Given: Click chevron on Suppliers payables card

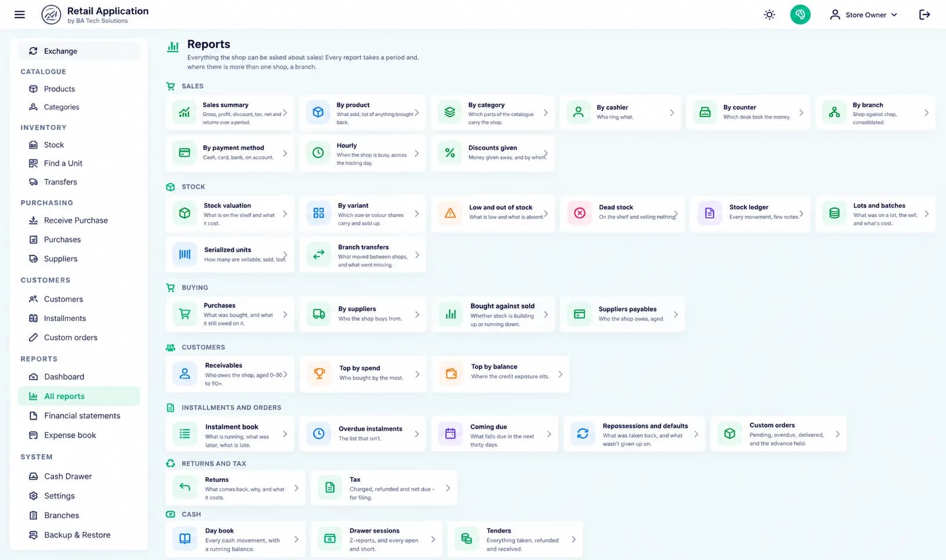Looking at the screenshot, I should 676,315.
